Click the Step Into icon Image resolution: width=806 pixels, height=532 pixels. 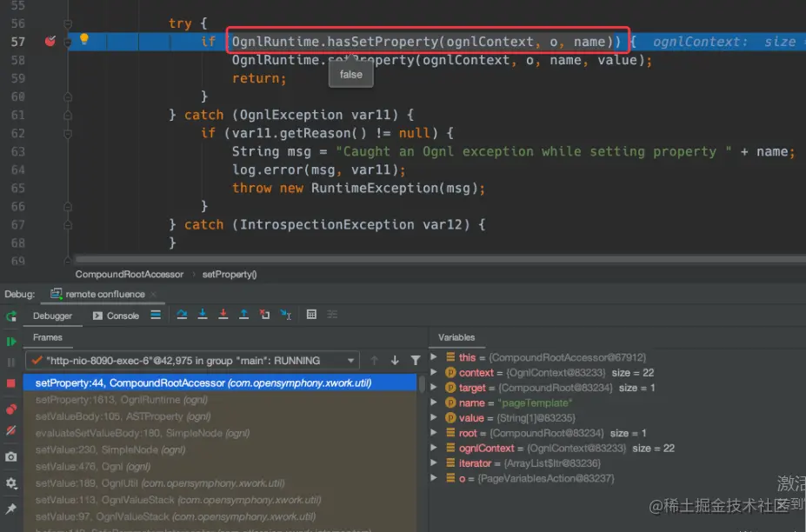pos(203,315)
